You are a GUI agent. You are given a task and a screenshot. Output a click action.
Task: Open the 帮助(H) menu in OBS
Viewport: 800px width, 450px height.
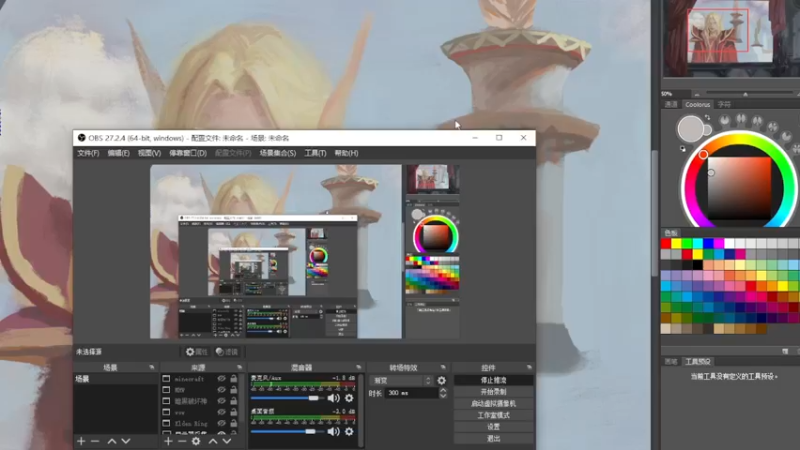pyautogui.click(x=346, y=153)
